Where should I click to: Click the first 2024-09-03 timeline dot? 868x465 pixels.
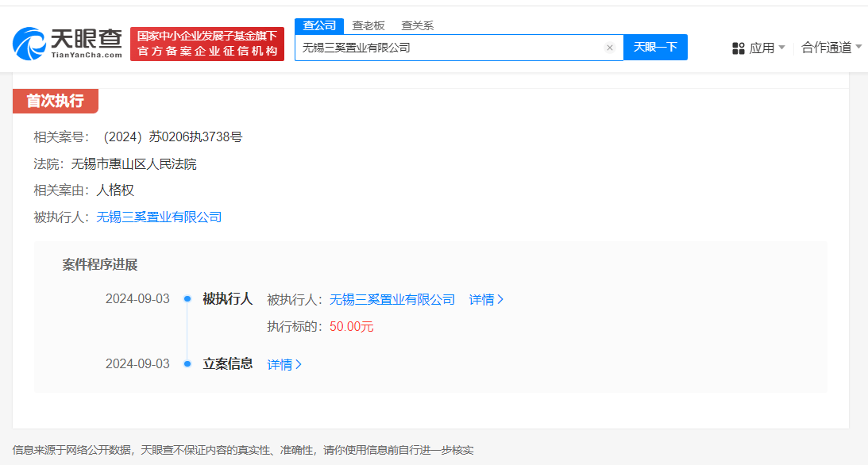187,299
